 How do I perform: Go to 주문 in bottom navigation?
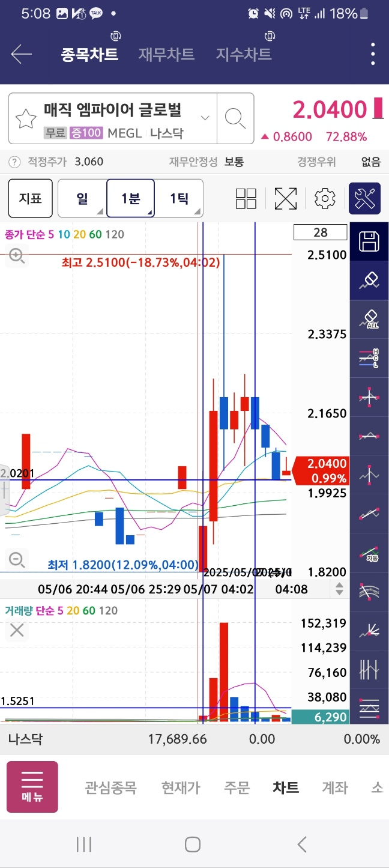pyautogui.click(x=237, y=788)
